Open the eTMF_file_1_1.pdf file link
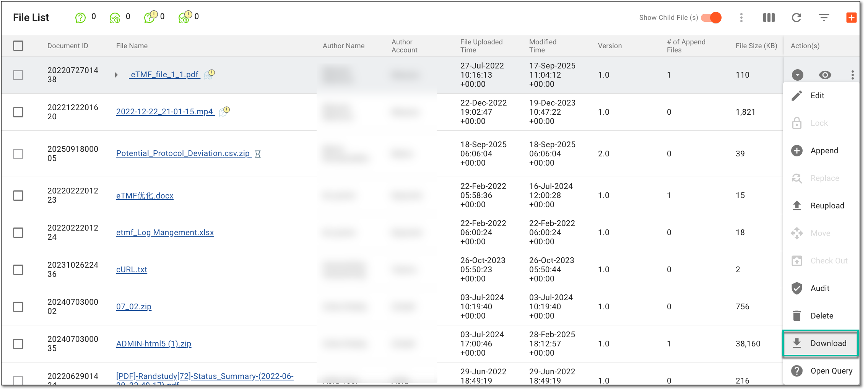Viewport: 868px width, 390px height. point(164,75)
